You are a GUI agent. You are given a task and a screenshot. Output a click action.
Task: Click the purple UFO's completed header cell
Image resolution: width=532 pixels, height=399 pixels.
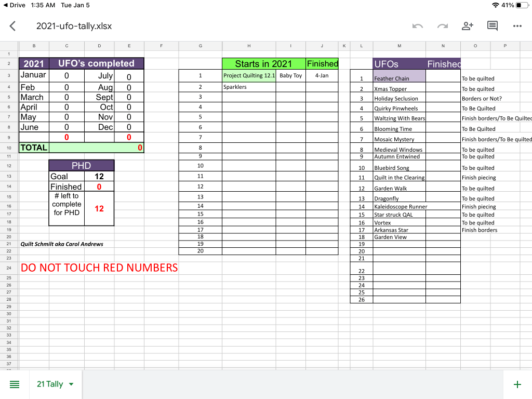point(96,63)
